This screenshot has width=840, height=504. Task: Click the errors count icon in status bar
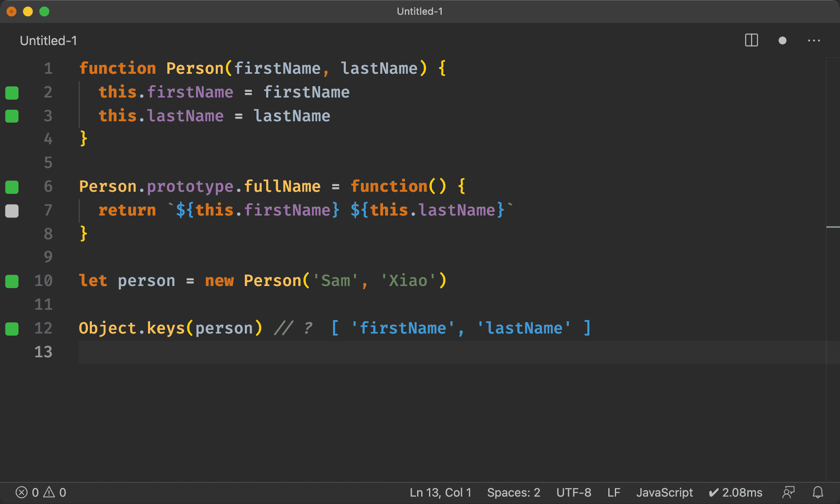[x=22, y=492]
